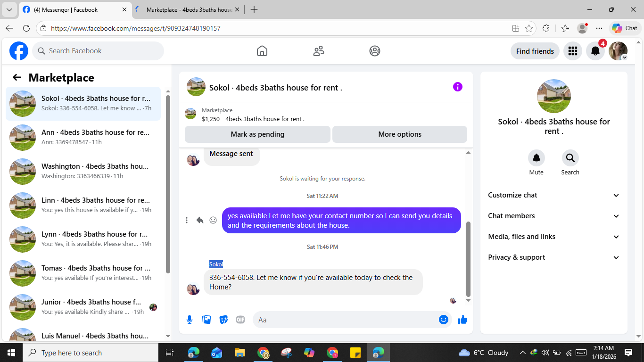This screenshot has width=644, height=362.
Task: Reply to the sent message arrow icon
Action: click(200, 220)
